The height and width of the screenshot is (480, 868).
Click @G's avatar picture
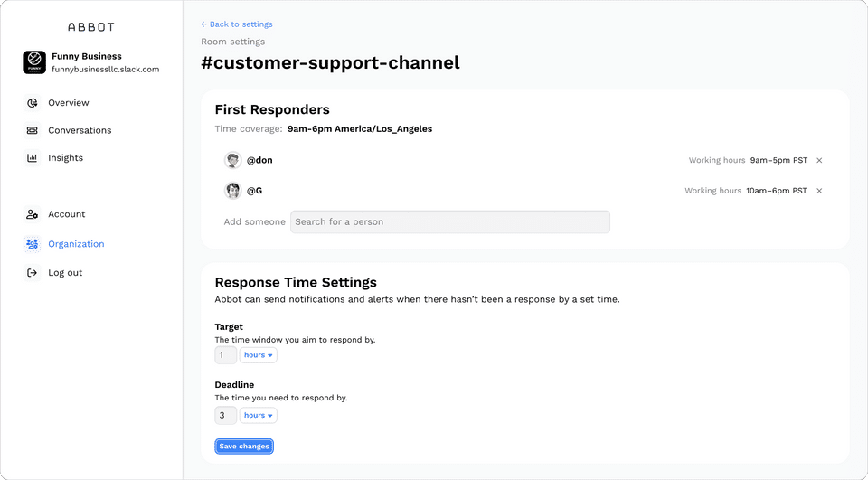[233, 191]
